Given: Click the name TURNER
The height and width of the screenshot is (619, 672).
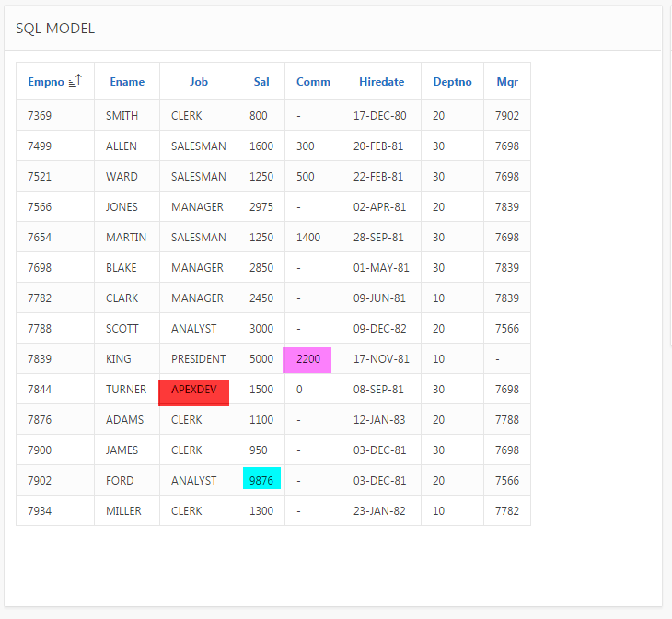Looking at the screenshot, I should click(x=126, y=390).
